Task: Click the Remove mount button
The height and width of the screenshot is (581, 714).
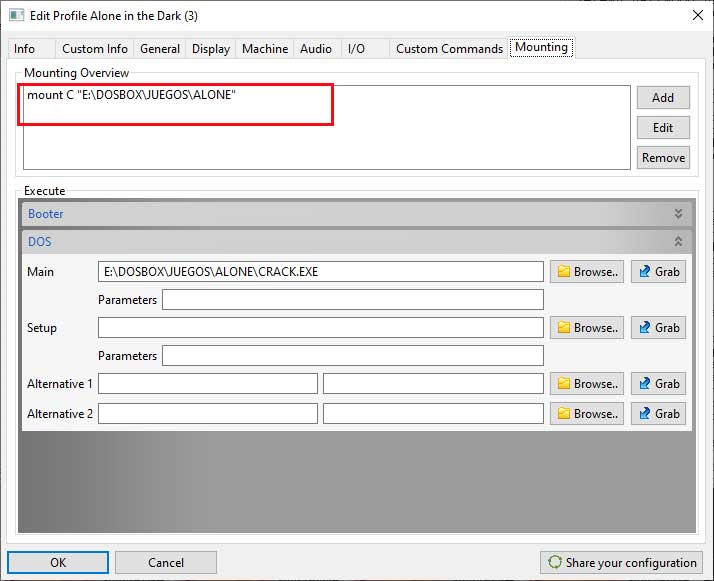Action: tap(663, 158)
